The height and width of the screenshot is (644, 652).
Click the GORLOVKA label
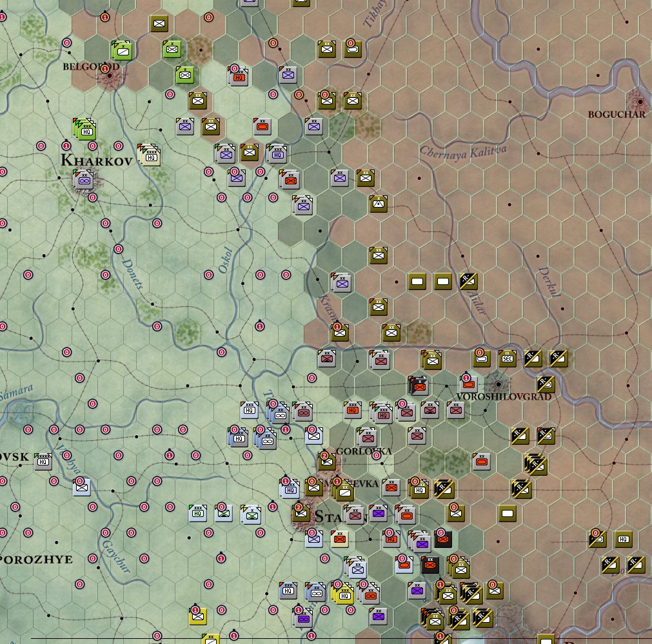coord(364,451)
